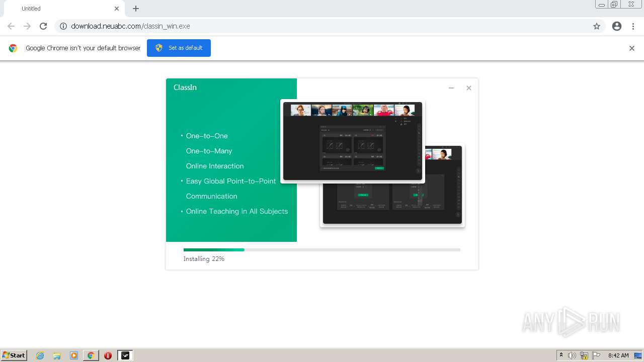
Task: Click the browser forward arrow
Action: coord(27,26)
